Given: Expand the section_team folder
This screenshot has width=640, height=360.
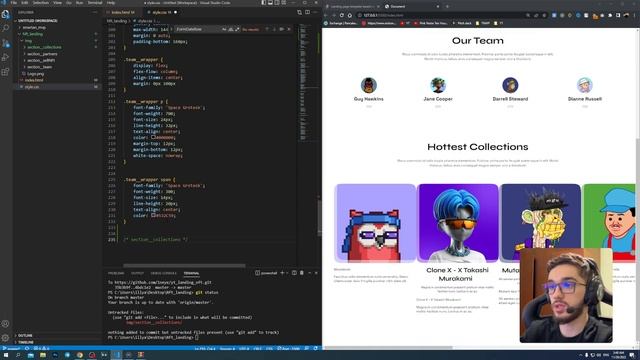Looking at the screenshot, I should coord(40,67).
